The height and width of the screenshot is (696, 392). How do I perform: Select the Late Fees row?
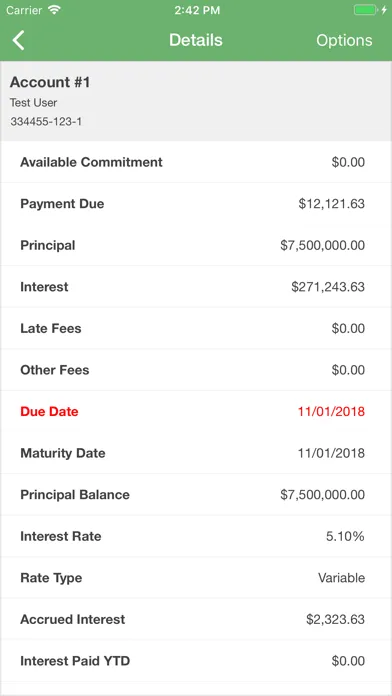[196, 328]
